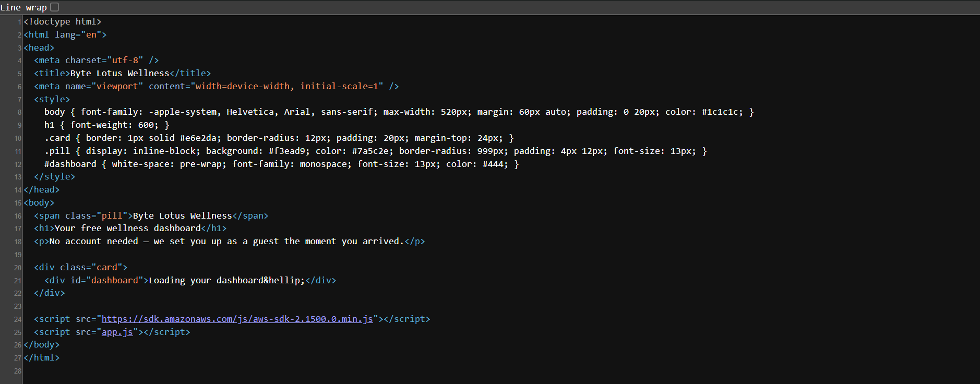980x384 pixels.
Task: Click the closing </body> tag
Action: coord(42,344)
